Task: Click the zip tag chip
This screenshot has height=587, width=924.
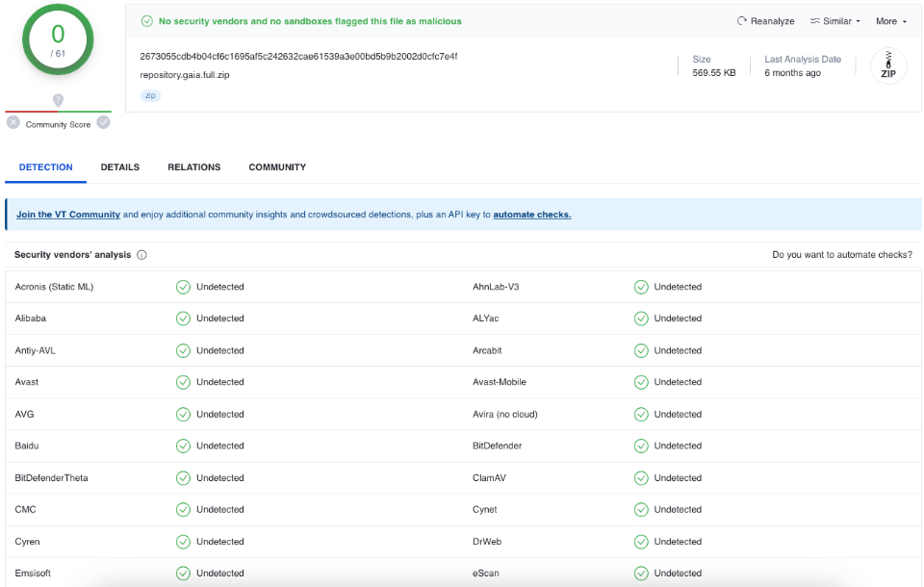Action: tap(150, 95)
